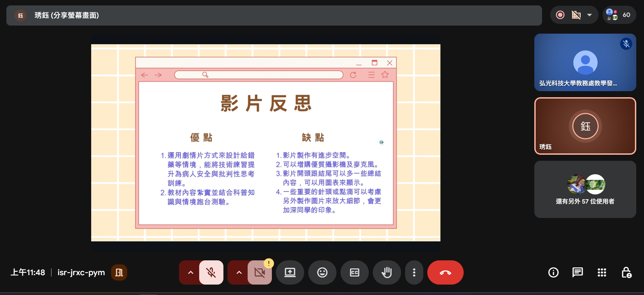Open more options three-dot menu
This screenshot has width=644, height=295.
click(414, 272)
